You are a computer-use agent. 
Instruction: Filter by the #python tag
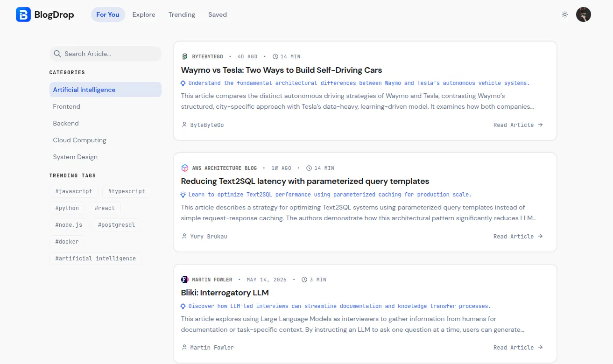pos(67,208)
